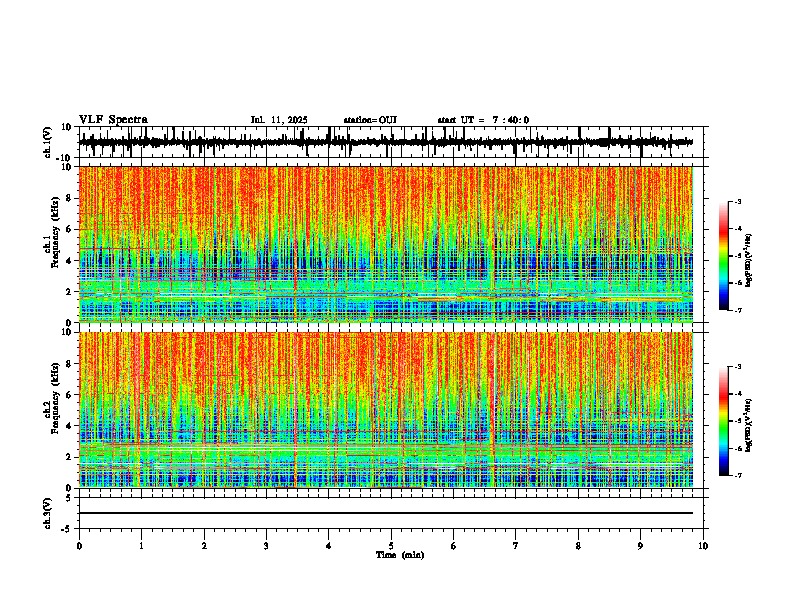Click the ch.1 voltage waveform trace

coord(386,142)
